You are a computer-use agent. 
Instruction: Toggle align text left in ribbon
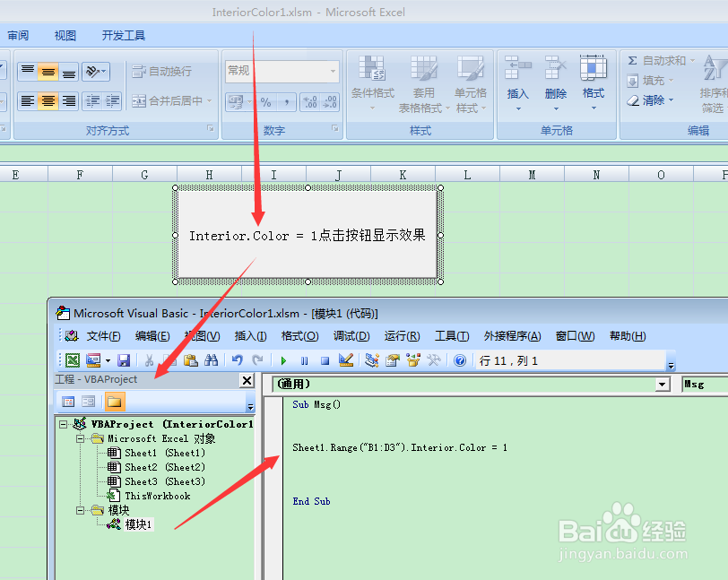(28, 100)
